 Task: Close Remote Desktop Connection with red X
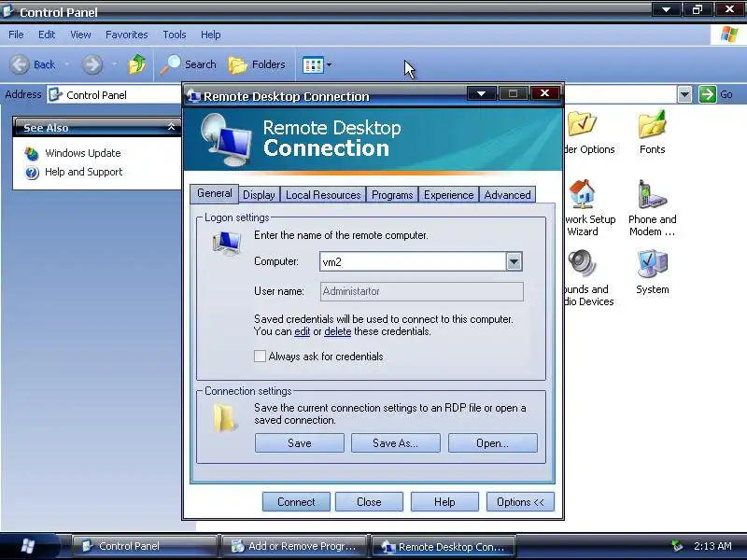[x=545, y=93]
